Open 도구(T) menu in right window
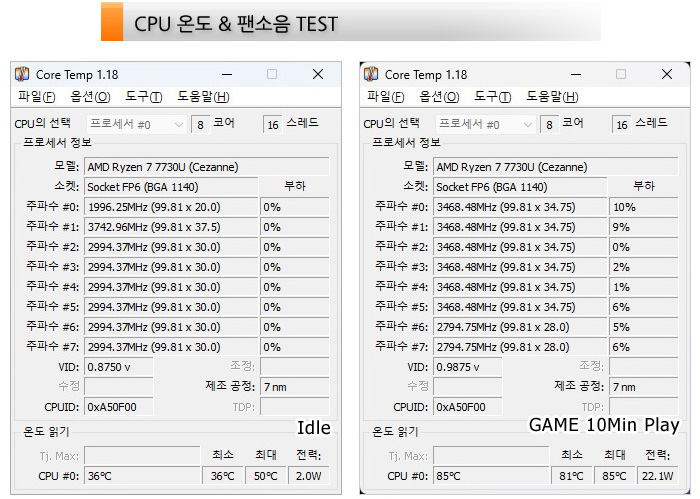Viewport: 700px width, 499px height. [492, 96]
